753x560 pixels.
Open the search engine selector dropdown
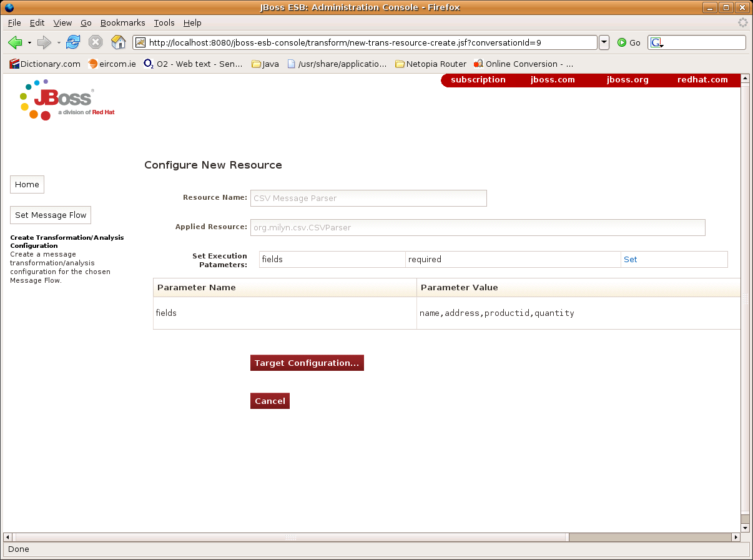pyautogui.click(x=657, y=43)
